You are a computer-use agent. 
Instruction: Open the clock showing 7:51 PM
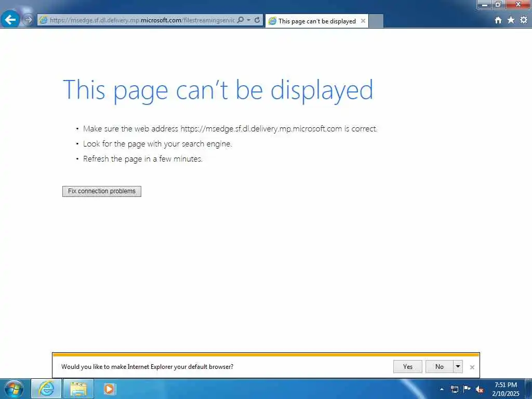(x=506, y=389)
